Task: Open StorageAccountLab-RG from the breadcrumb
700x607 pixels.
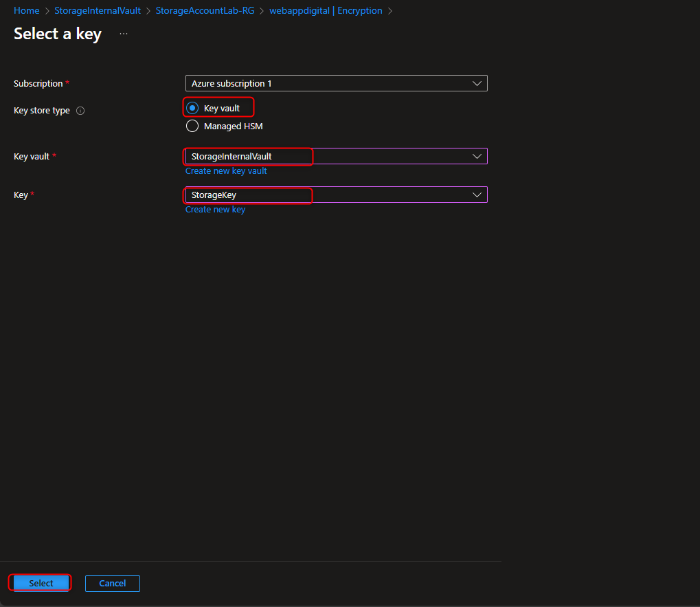Action: pyautogui.click(x=205, y=10)
